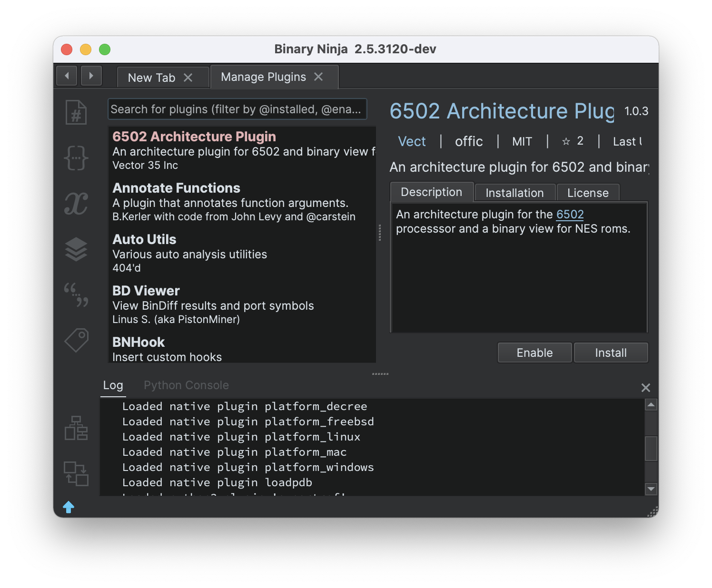
Task: Switch to the New Tab tab
Action: pyautogui.click(x=163, y=78)
